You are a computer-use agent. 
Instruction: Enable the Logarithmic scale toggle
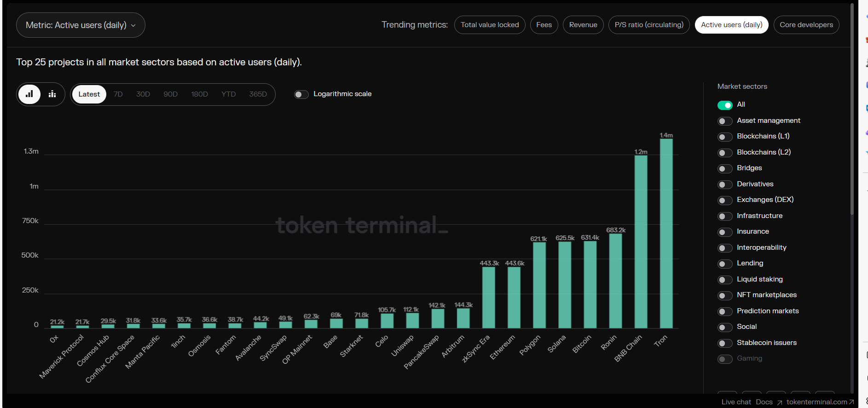(x=301, y=94)
